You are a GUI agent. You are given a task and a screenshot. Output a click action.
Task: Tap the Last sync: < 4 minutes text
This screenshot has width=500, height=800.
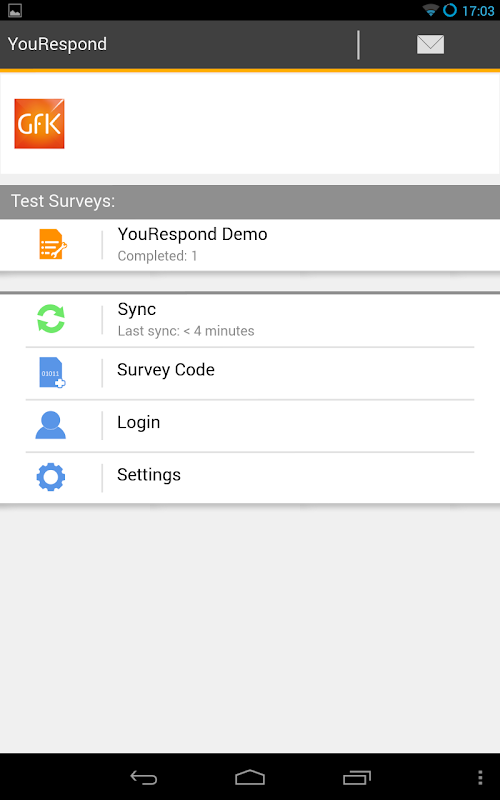(x=186, y=331)
